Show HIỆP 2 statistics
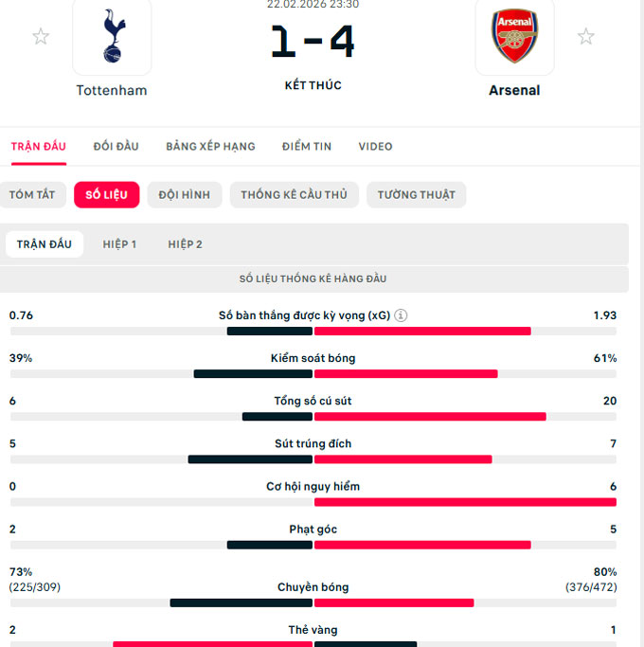Viewport: 644px width, 647px height. coord(186,244)
